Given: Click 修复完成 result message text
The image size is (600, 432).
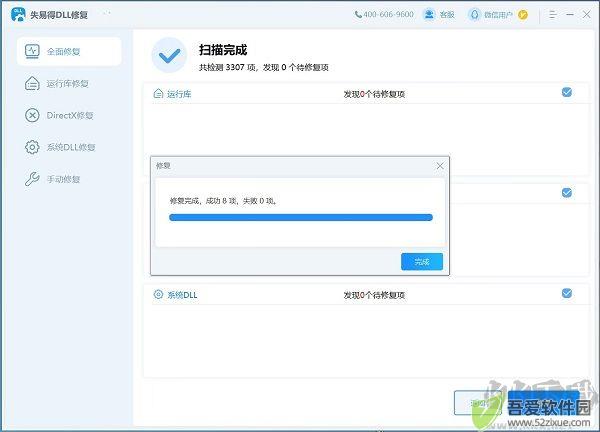Looking at the screenshot, I should 223,201.
